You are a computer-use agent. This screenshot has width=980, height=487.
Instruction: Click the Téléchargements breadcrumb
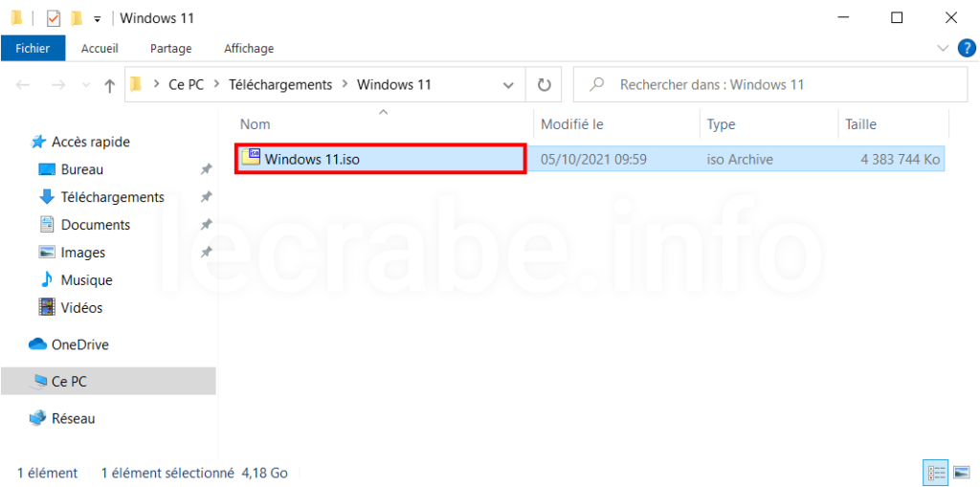coord(280,84)
